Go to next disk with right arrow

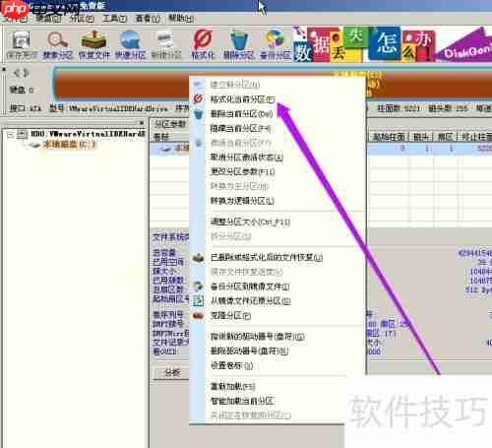tap(27, 73)
